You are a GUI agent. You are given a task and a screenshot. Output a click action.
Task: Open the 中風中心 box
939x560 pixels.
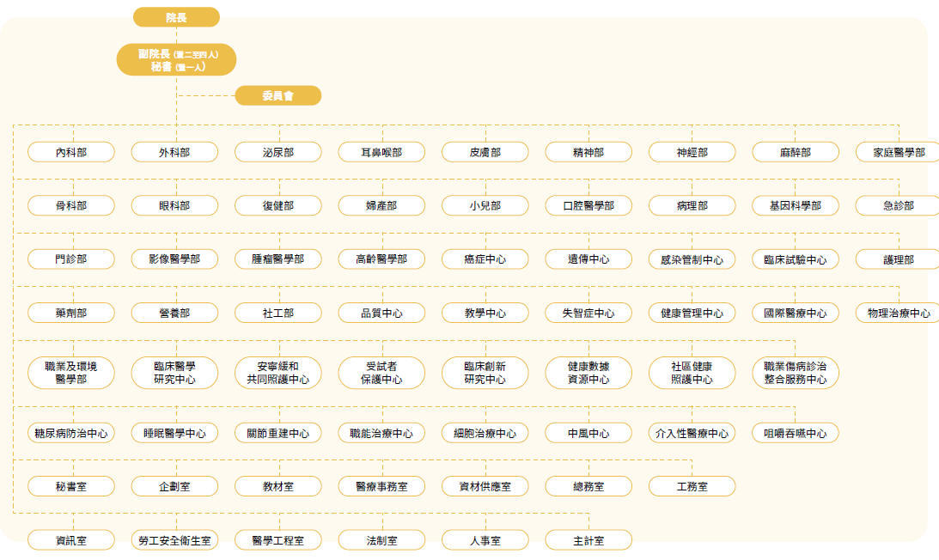point(588,433)
